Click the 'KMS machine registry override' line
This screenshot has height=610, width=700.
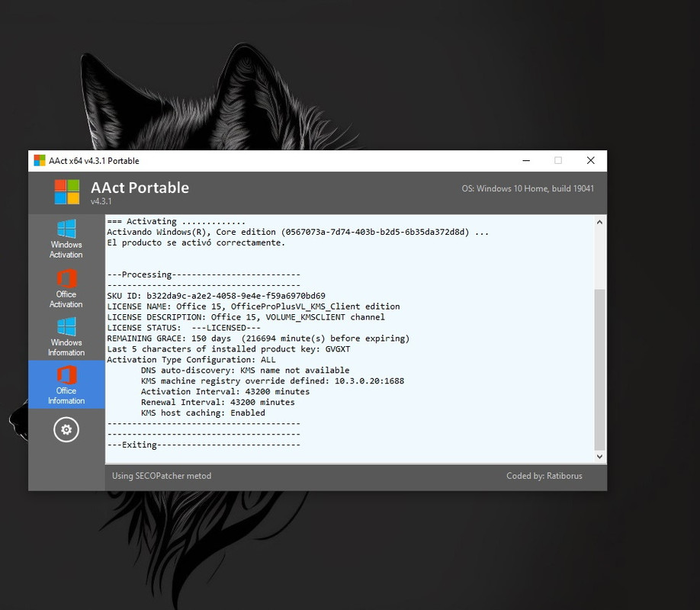pos(272,381)
